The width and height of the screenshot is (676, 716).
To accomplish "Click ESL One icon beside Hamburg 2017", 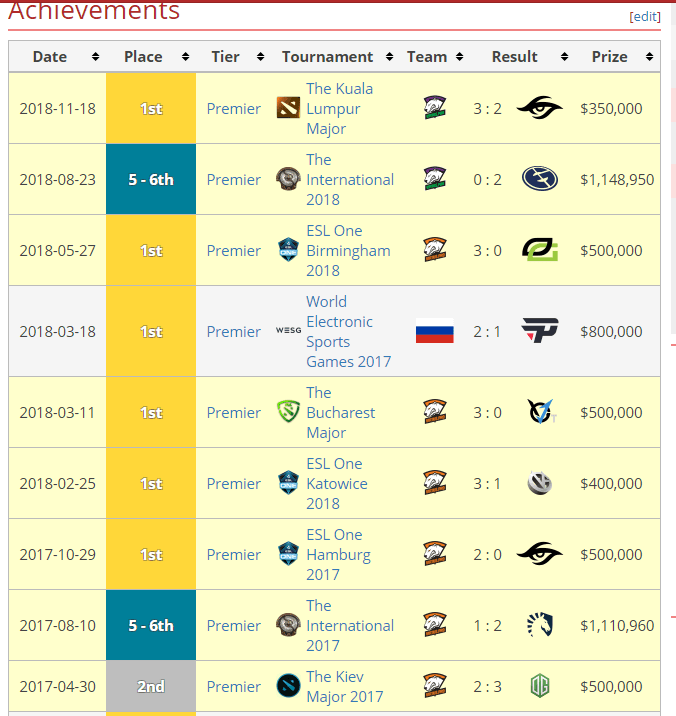I will coord(288,554).
